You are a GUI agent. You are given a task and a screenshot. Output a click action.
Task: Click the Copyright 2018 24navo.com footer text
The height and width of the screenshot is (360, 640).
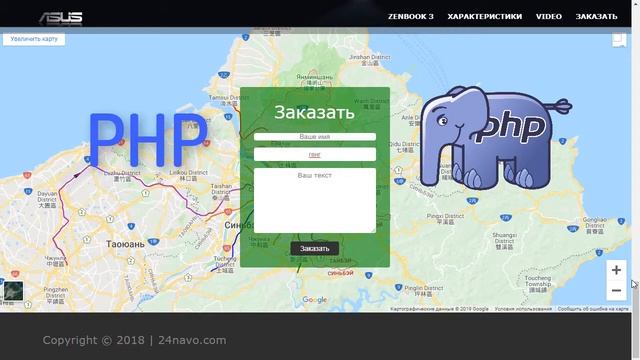point(134,340)
